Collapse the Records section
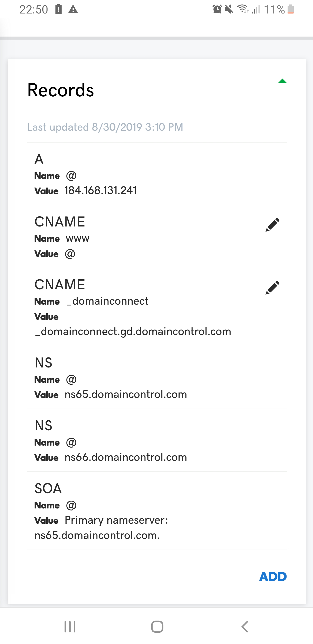This screenshot has width=313, height=644. point(282,81)
